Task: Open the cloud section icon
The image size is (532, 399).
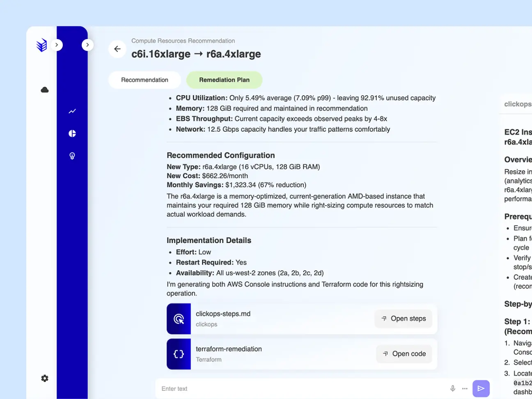Action: [x=45, y=90]
